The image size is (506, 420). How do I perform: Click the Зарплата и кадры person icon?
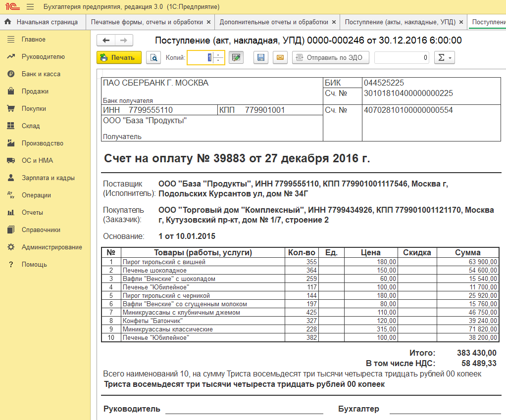pos(11,178)
